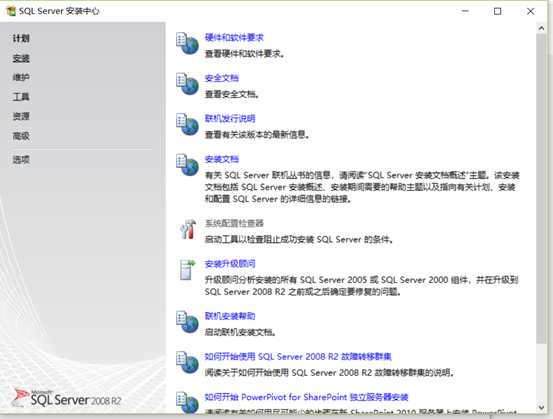
Task: Click description text 查看安全文档。
Action: [232, 94]
